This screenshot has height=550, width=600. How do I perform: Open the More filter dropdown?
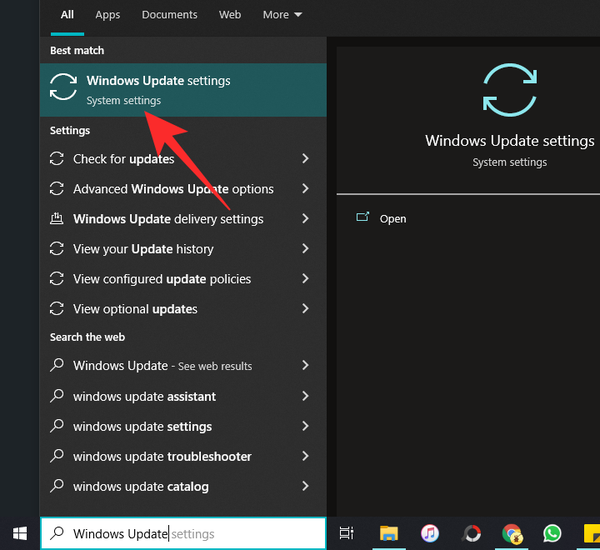click(x=282, y=15)
